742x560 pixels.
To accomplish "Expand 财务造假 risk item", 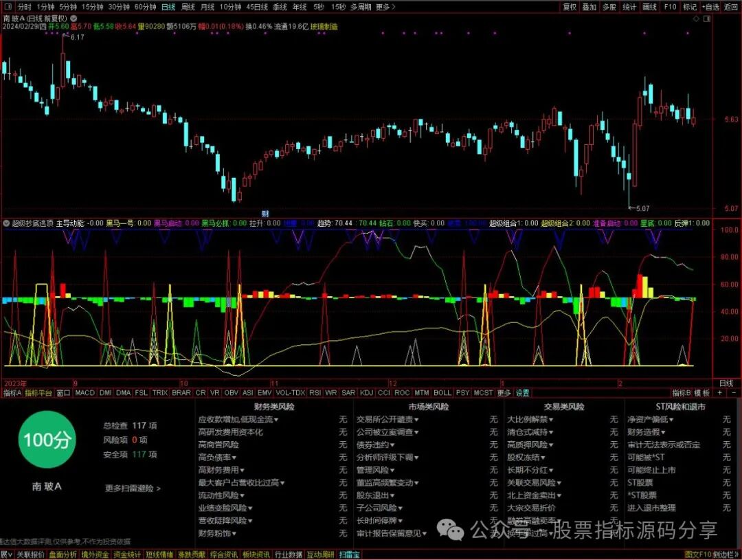I will pyautogui.click(x=647, y=432).
